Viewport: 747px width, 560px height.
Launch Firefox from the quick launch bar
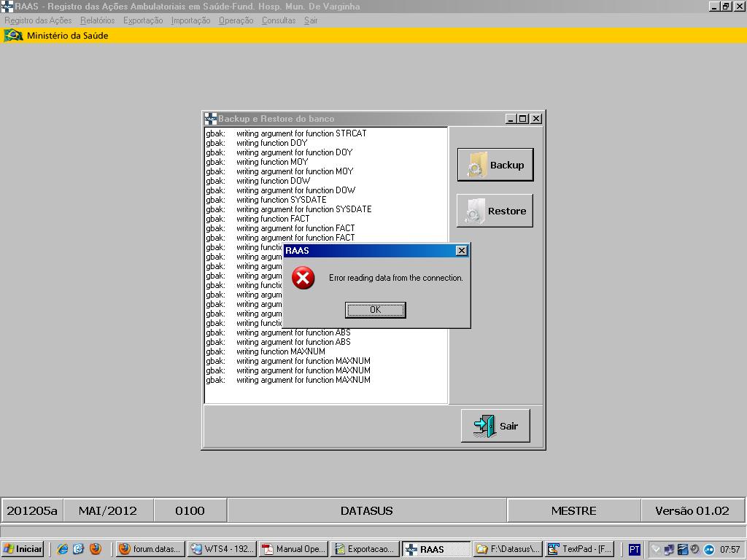click(x=96, y=549)
